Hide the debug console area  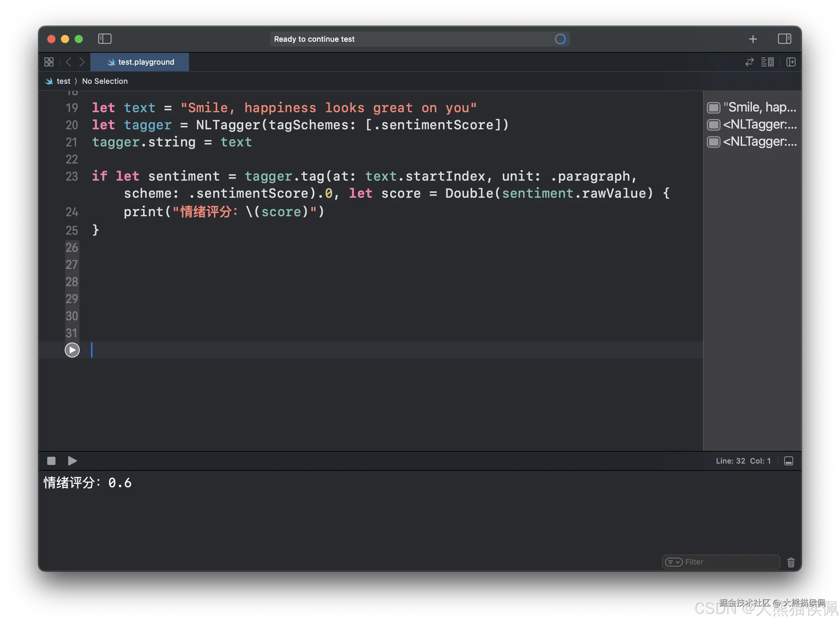click(788, 461)
